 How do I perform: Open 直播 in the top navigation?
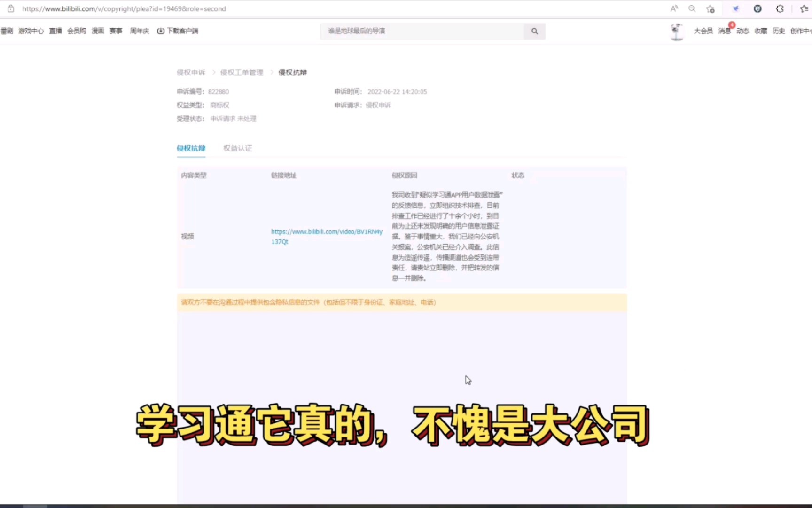coord(55,31)
